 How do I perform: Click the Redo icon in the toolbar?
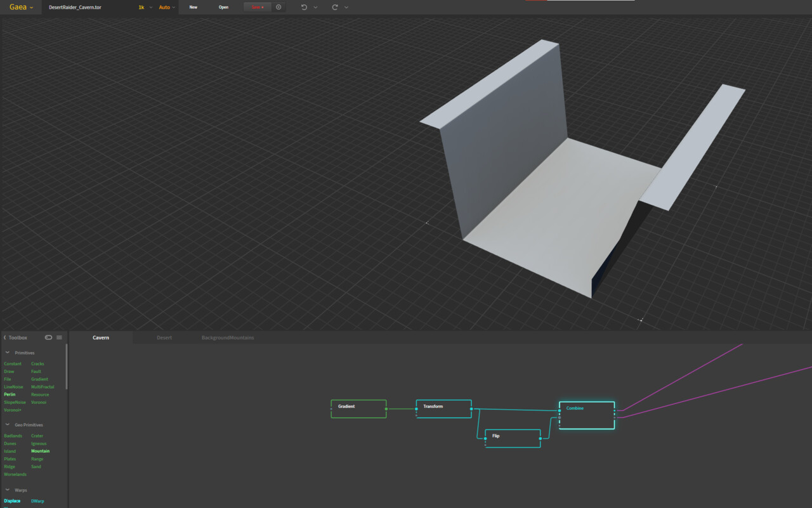[335, 7]
